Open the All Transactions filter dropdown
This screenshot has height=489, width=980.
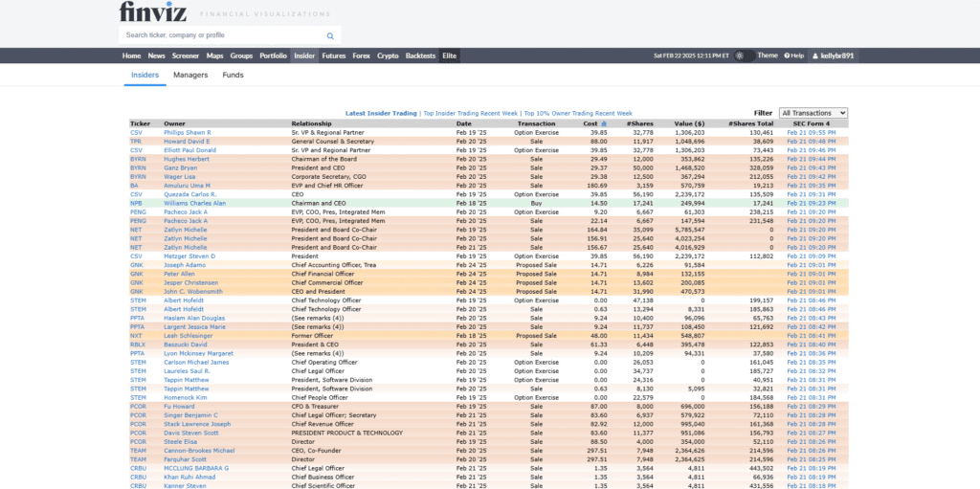coord(813,113)
